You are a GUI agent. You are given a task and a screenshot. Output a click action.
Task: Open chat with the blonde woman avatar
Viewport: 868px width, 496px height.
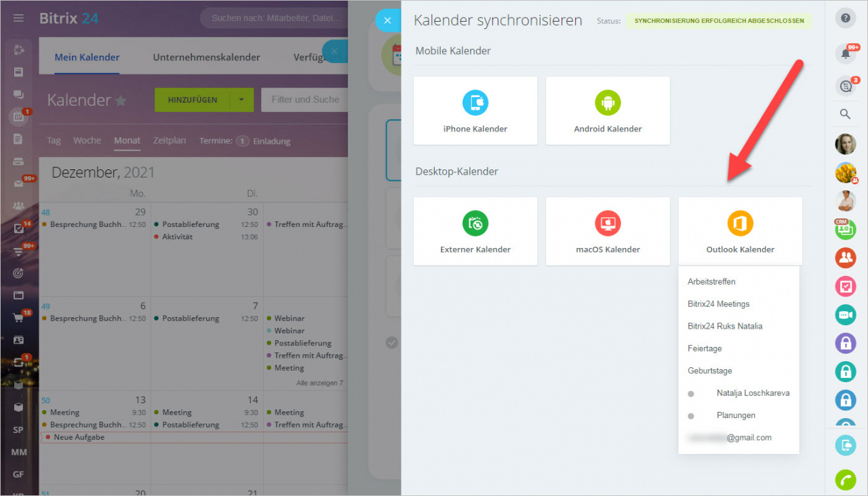[845, 144]
